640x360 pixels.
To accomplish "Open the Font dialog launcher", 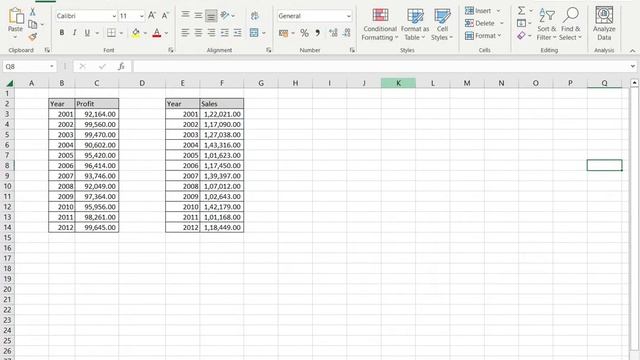I will point(171,50).
